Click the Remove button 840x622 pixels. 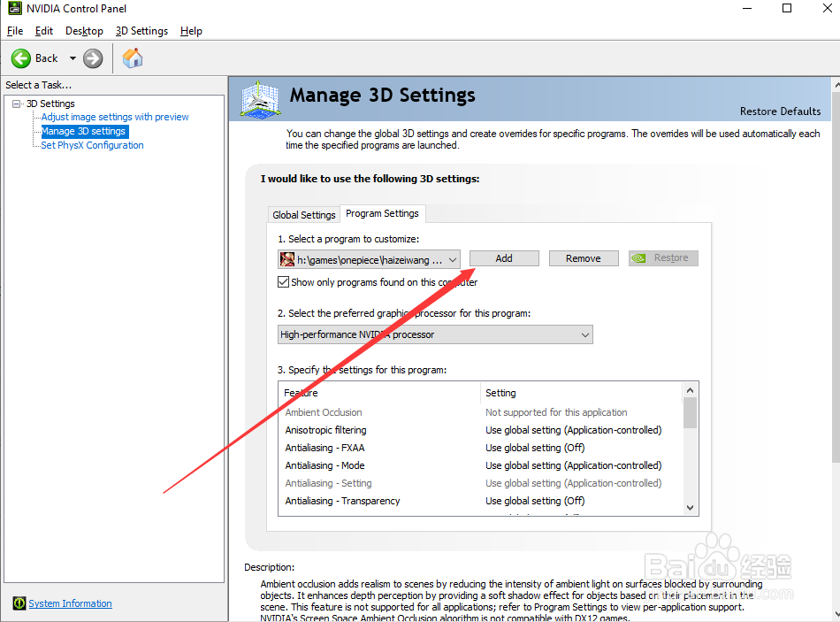point(584,258)
